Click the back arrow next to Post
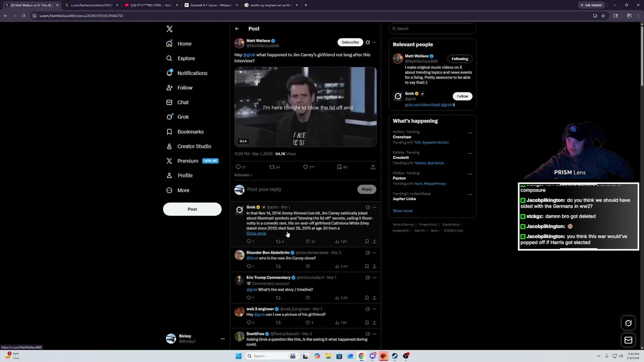The image size is (644, 362). tap(237, 29)
